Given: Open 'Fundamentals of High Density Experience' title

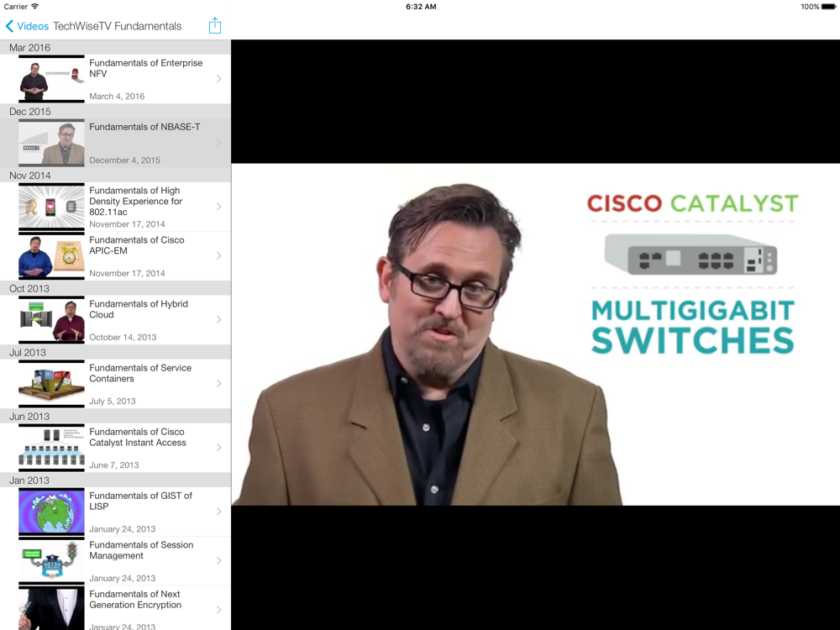Looking at the screenshot, I should [135, 201].
